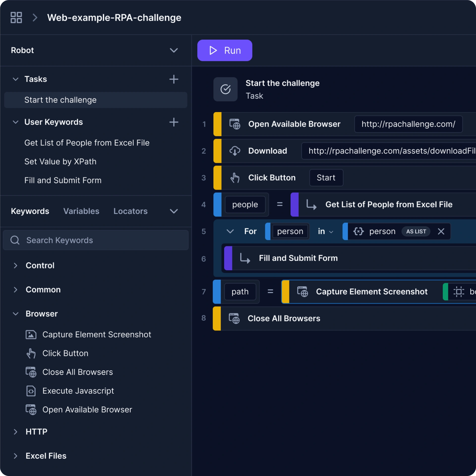This screenshot has width=476, height=476.
Task: Collapse the Browser keyword category
Action: tap(15, 314)
